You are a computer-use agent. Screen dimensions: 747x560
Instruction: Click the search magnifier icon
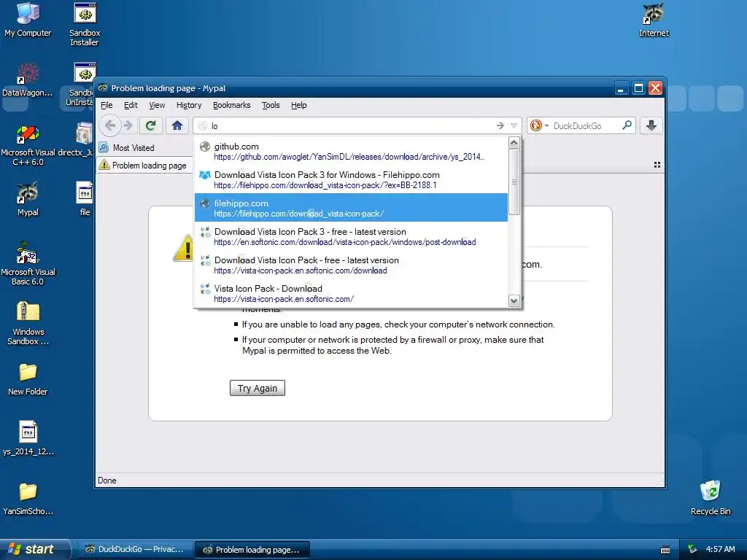pyautogui.click(x=627, y=125)
